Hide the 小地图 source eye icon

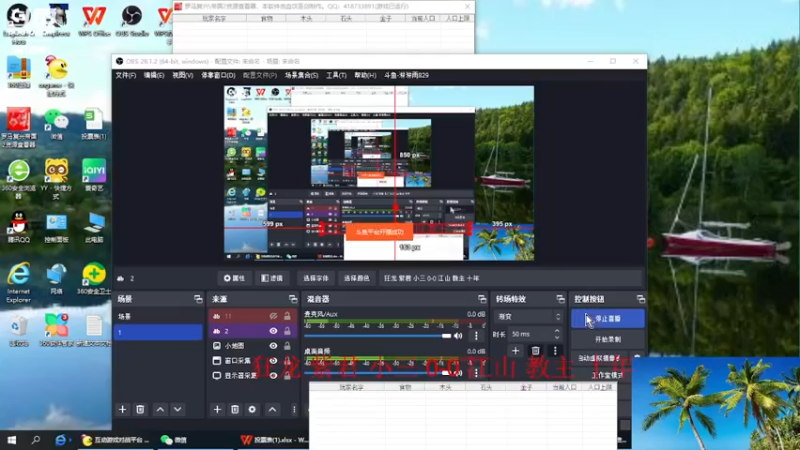click(x=273, y=346)
